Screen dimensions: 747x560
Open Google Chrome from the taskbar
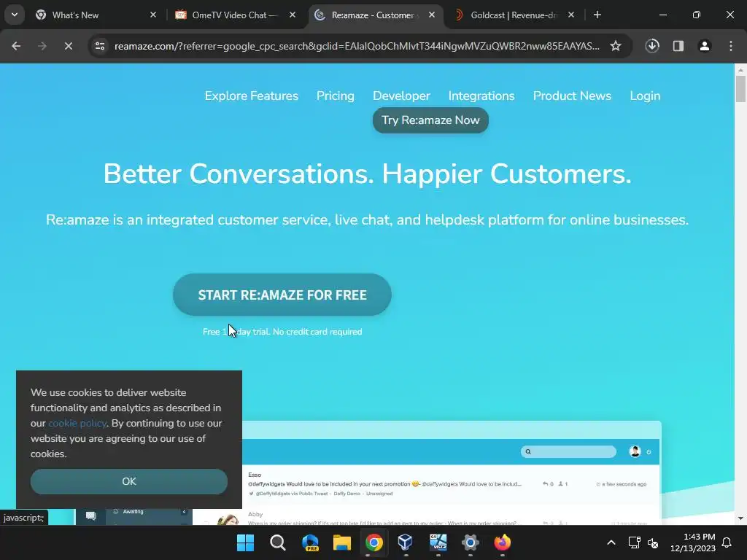pos(374,542)
